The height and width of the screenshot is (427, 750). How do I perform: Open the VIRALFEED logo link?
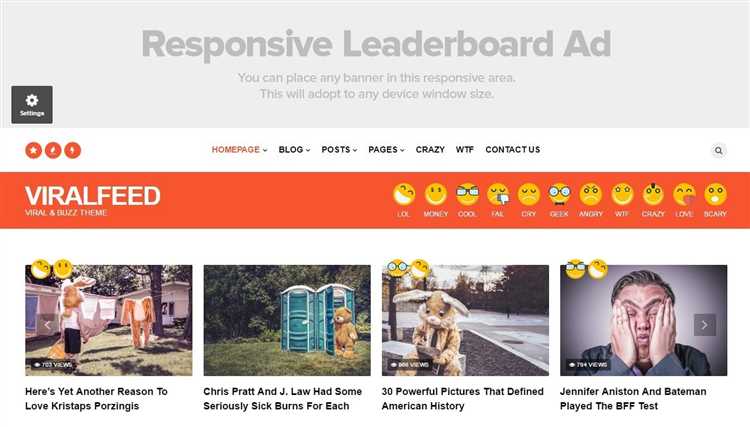click(x=92, y=200)
